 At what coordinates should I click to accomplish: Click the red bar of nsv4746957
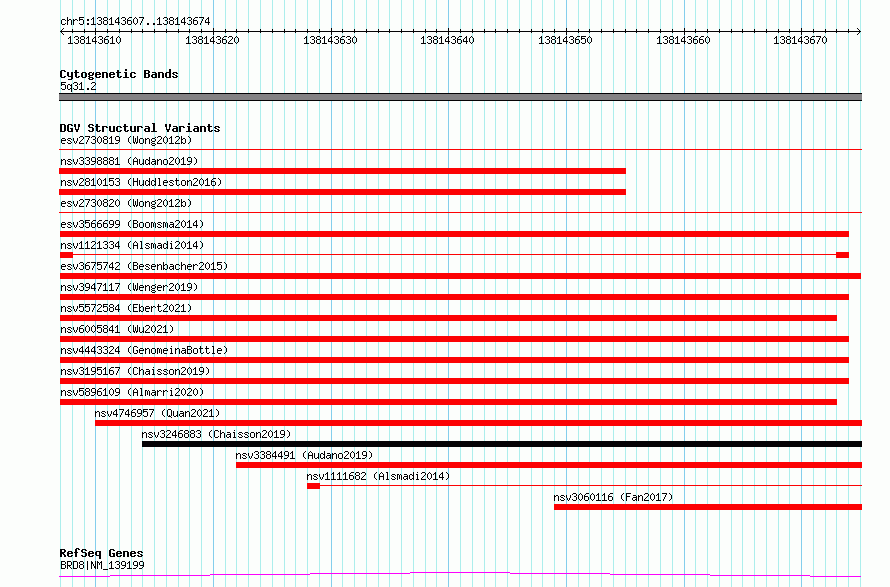pos(478,423)
